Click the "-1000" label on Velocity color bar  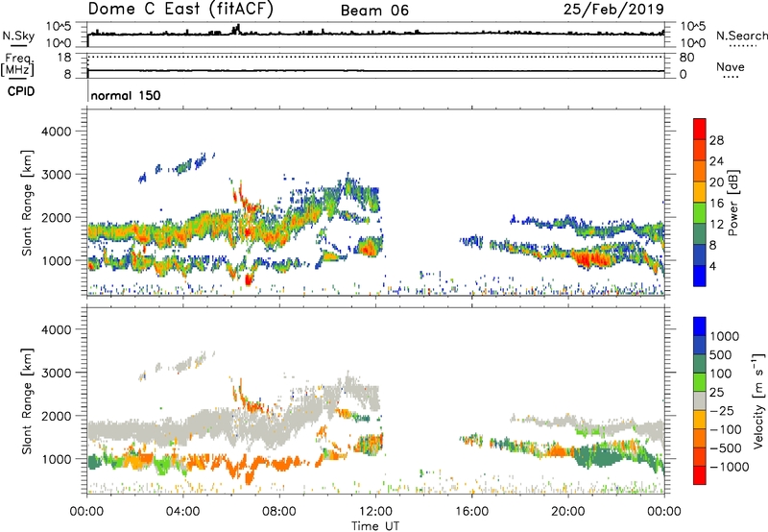click(729, 467)
